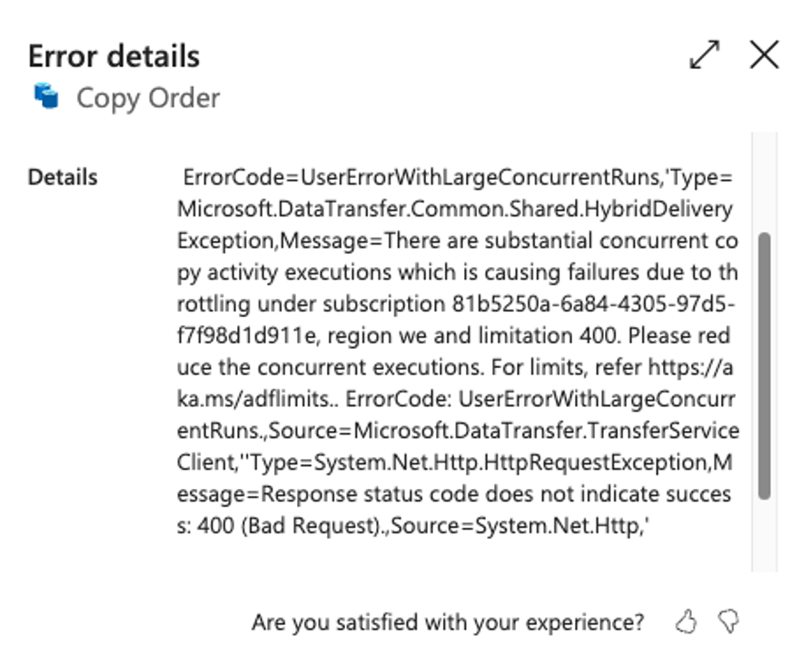Click the scrollbar track above the thumb

tap(764, 182)
